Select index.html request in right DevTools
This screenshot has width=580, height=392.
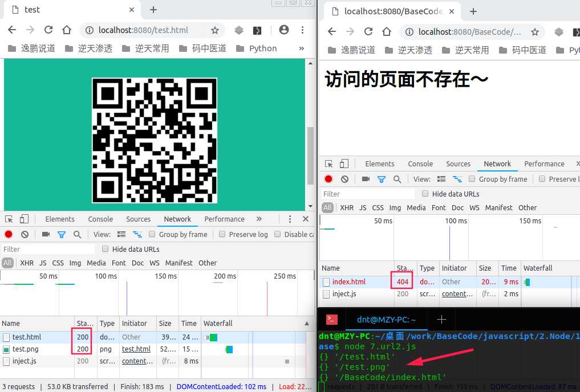[349, 282]
